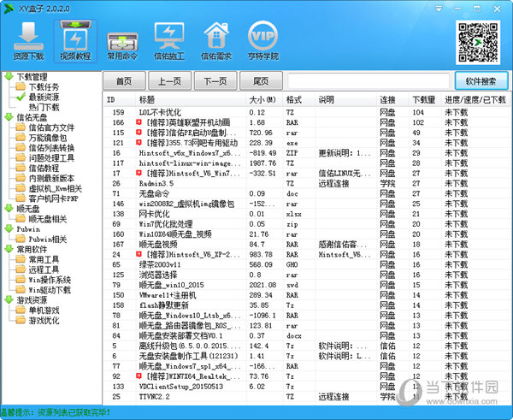Go to first page with 首页
This screenshot has width=513, height=420.
(x=124, y=81)
